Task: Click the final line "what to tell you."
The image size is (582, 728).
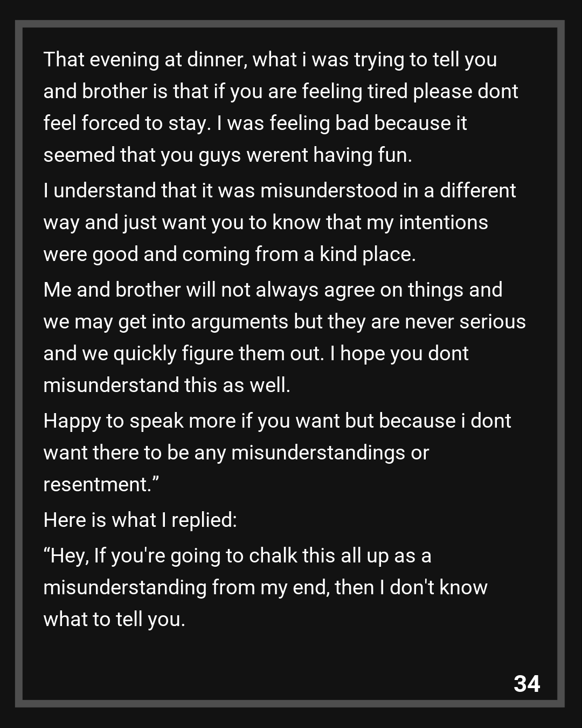Action: point(114,620)
